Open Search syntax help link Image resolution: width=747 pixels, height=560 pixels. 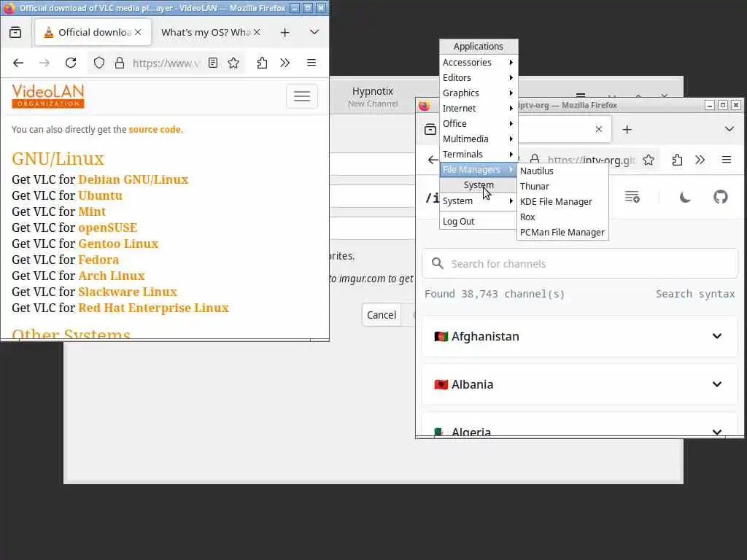click(695, 294)
